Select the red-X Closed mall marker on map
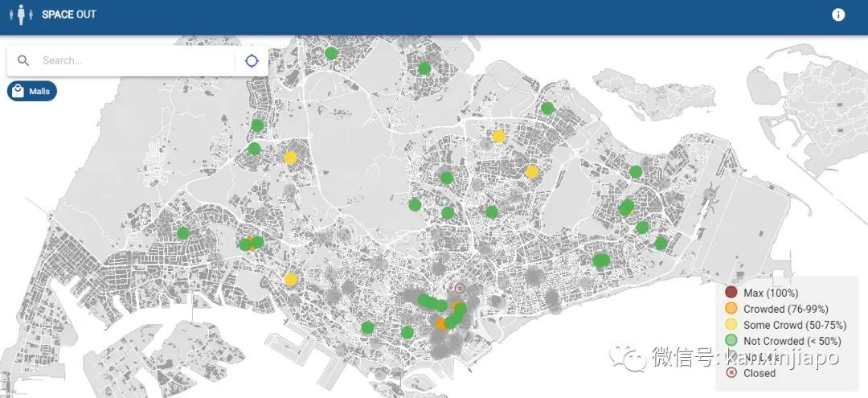Image resolution: width=868 pixels, height=398 pixels. click(x=460, y=288)
